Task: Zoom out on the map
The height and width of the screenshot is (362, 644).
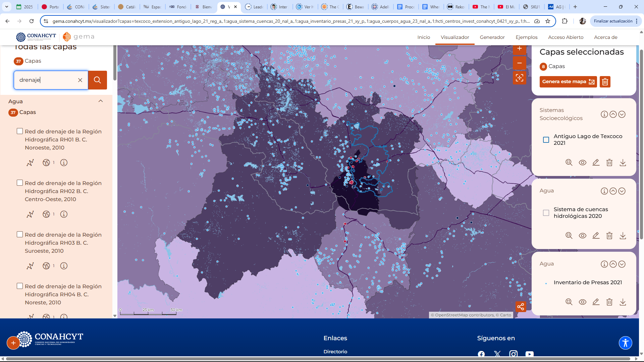Action: 519,63
